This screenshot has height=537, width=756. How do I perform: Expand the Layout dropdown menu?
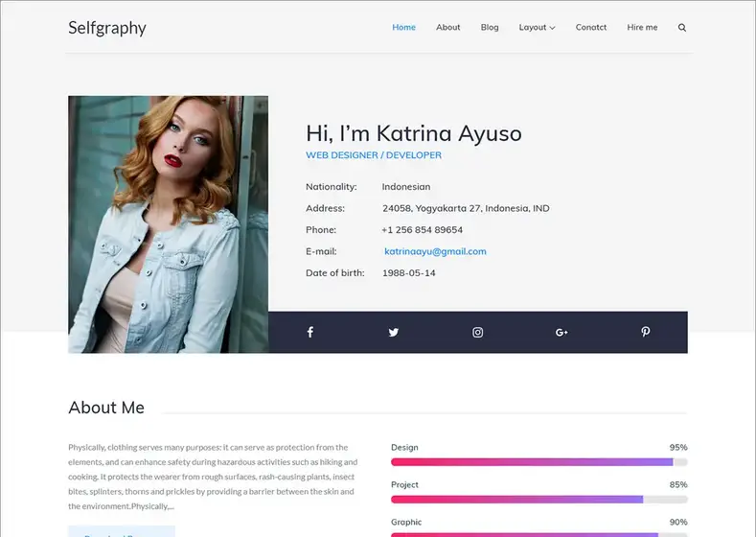coord(538,28)
